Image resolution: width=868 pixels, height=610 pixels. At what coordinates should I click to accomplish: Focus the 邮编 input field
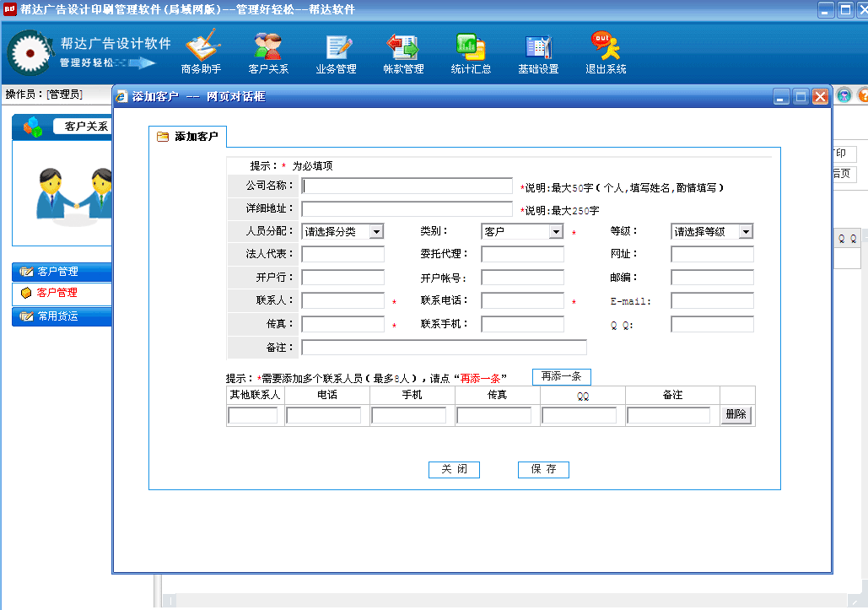[712, 278]
